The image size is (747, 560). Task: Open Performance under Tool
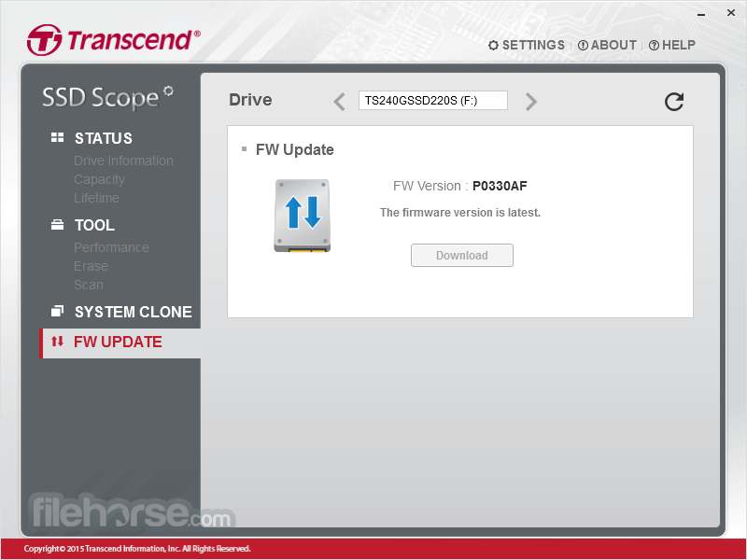[x=111, y=247]
